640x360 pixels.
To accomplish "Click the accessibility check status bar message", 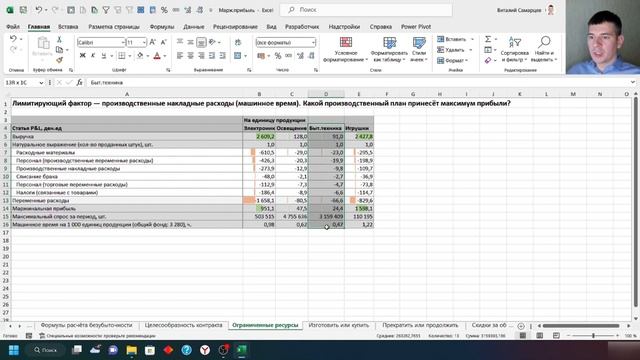I will coord(98,336).
